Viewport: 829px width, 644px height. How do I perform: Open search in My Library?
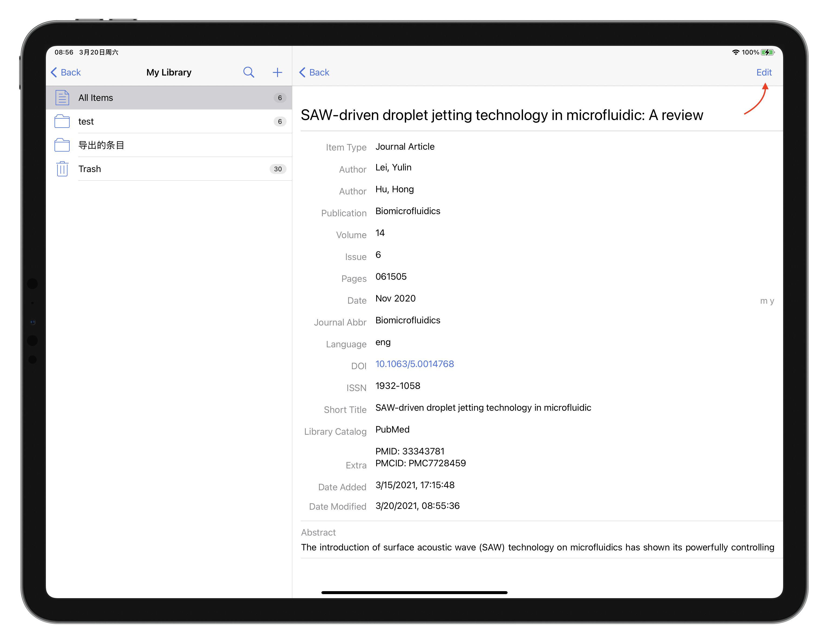[x=249, y=72]
